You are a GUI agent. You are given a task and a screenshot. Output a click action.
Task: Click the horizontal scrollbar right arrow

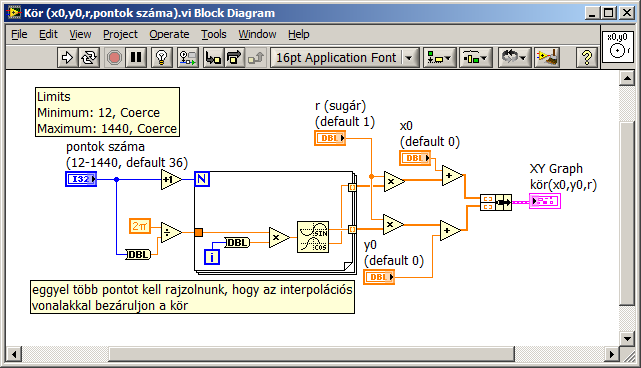611,354
